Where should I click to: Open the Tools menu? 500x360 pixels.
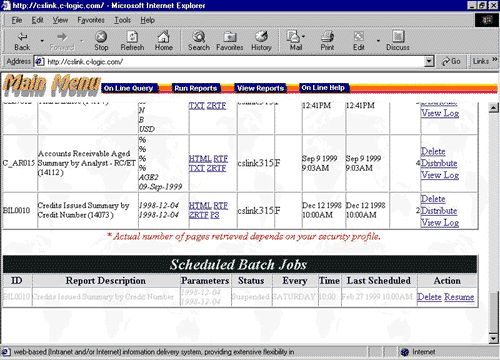123,20
